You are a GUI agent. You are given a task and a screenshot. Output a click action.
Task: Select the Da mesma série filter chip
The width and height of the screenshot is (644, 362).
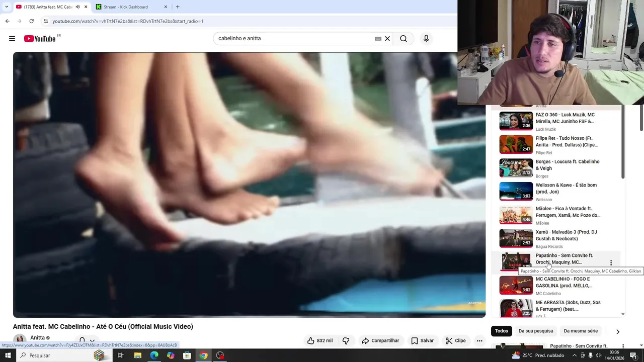tap(581, 331)
